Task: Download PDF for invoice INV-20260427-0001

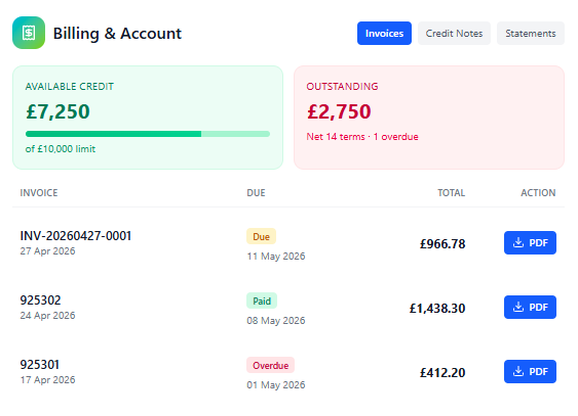Action: (530, 243)
